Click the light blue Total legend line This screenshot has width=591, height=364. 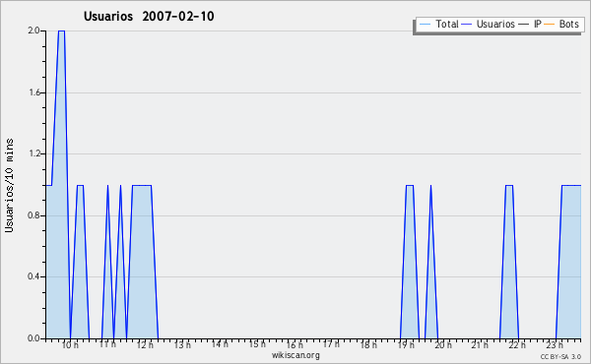425,25
